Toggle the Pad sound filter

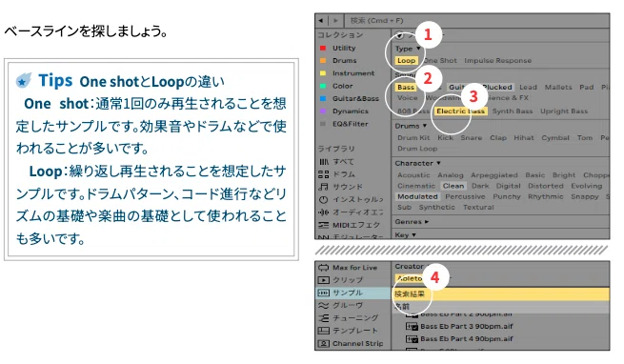[586, 88]
